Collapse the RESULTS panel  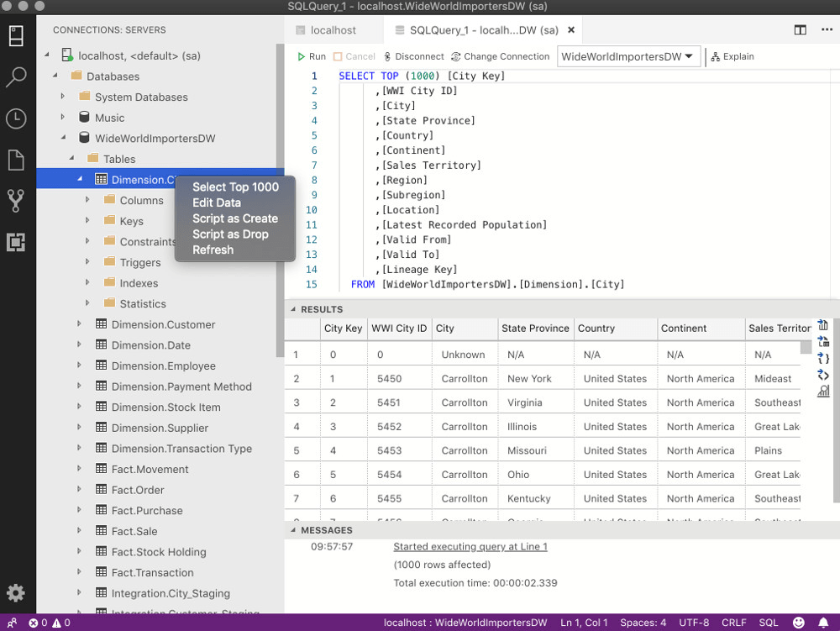click(293, 309)
